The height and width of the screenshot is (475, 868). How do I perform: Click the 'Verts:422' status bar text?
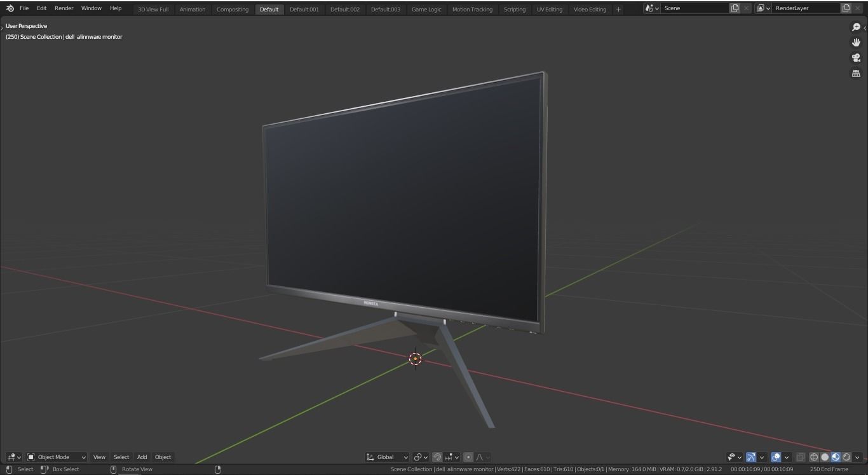pyautogui.click(x=508, y=469)
